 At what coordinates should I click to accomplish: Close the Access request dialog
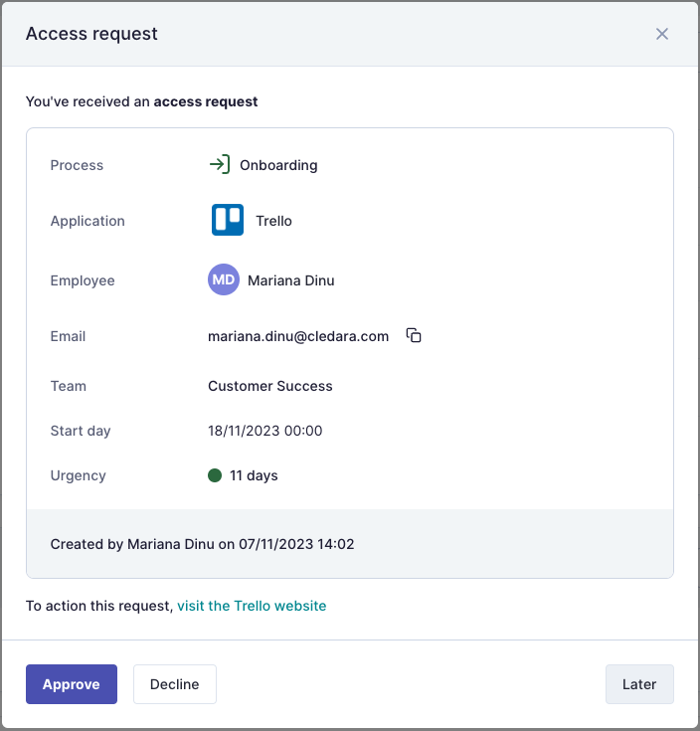(662, 34)
